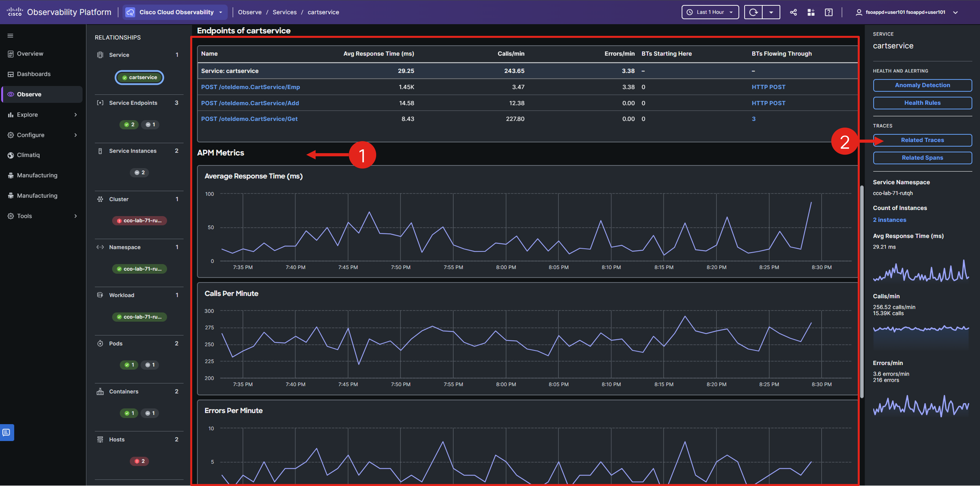This screenshot has height=486, width=980.
Task: Go to Services breadcrumb
Action: pyautogui.click(x=284, y=12)
